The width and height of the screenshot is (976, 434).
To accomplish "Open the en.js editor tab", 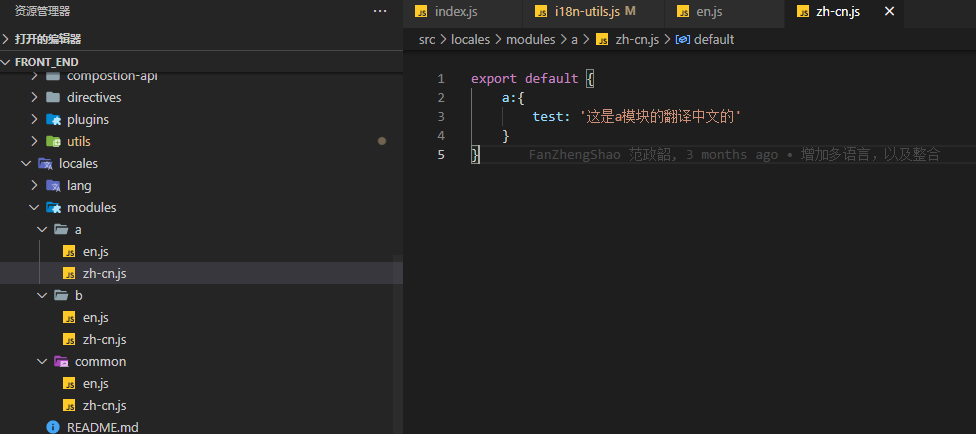I will [709, 12].
